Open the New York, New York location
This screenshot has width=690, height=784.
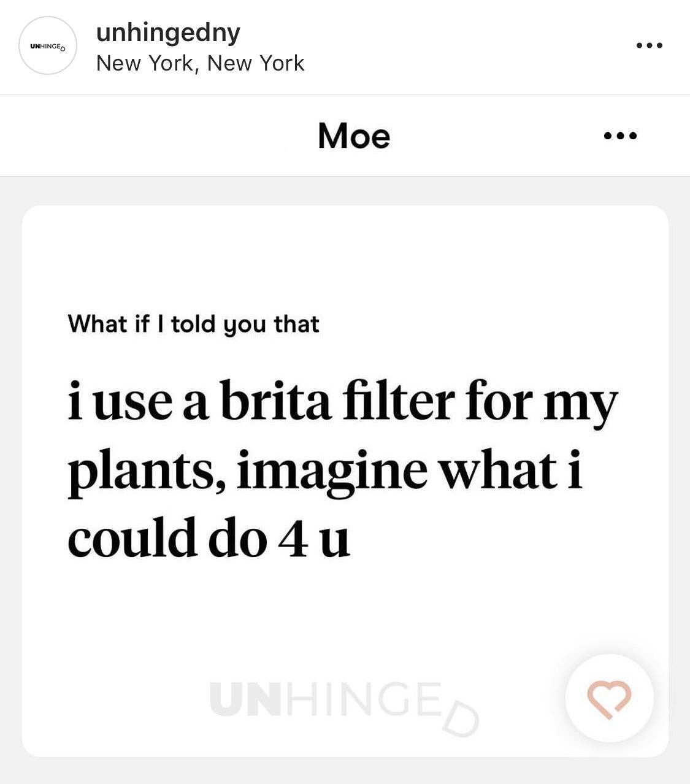(200, 63)
